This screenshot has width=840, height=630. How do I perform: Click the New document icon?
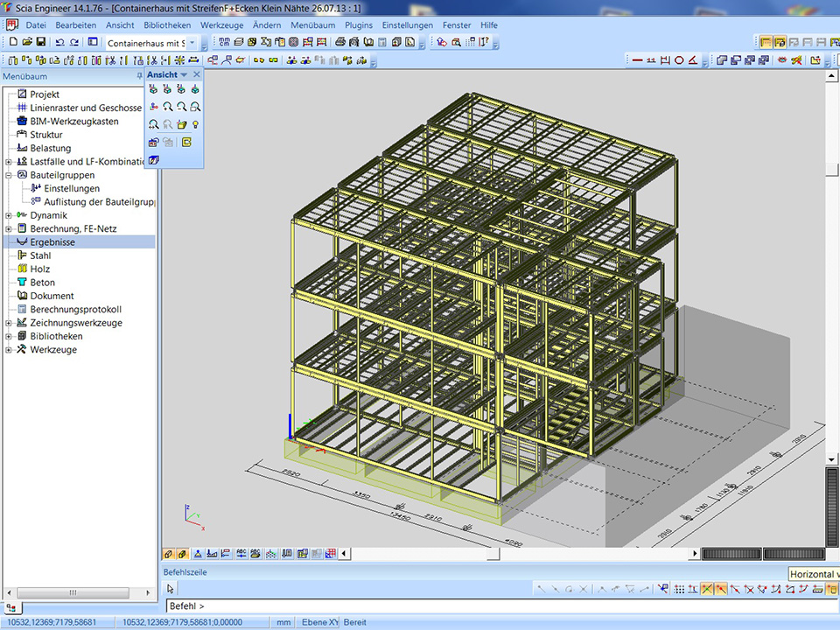tap(13, 42)
